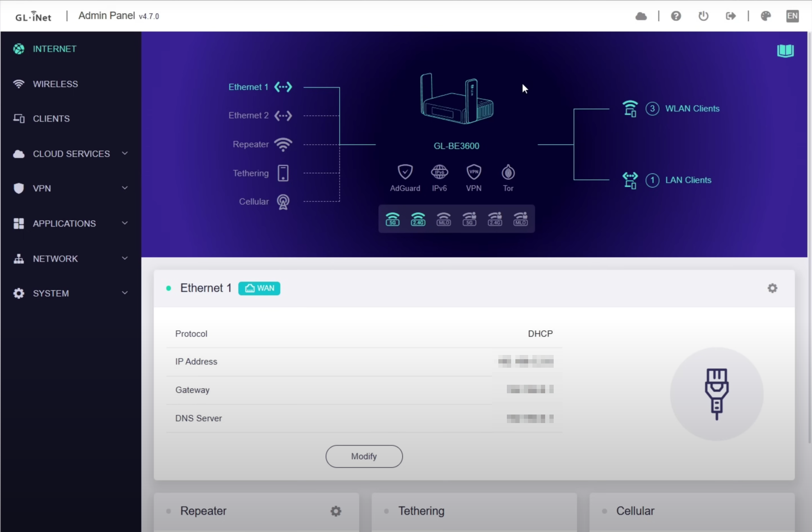This screenshot has height=532, width=812.
Task: Toggle the first 5G Wi-Fi band icon
Action: (x=392, y=219)
